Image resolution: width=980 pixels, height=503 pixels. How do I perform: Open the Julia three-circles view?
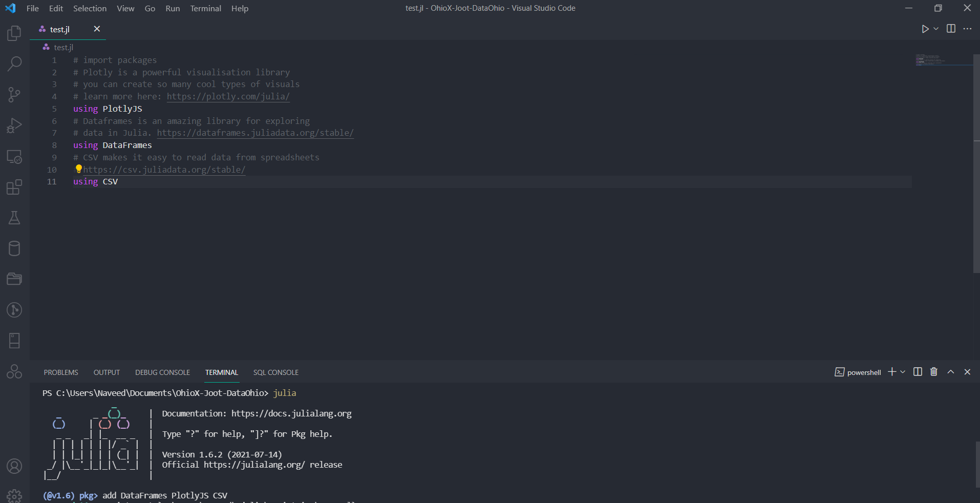point(14,371)
